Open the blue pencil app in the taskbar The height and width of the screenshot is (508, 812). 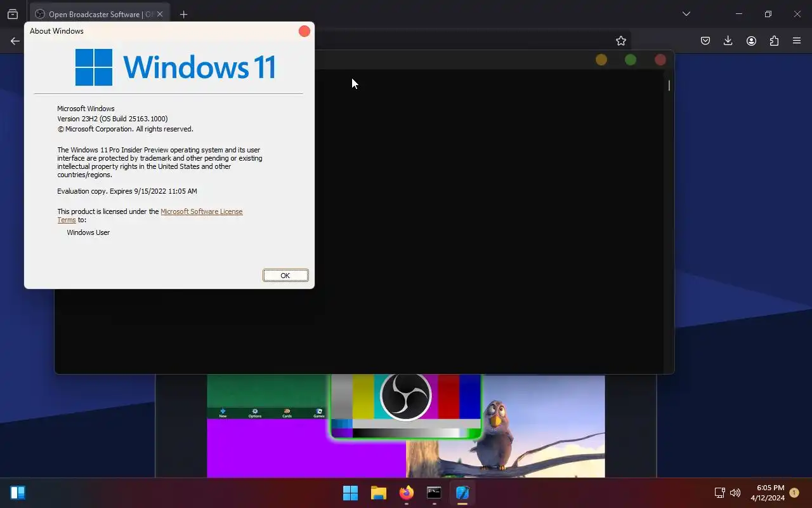coord(462,493)
